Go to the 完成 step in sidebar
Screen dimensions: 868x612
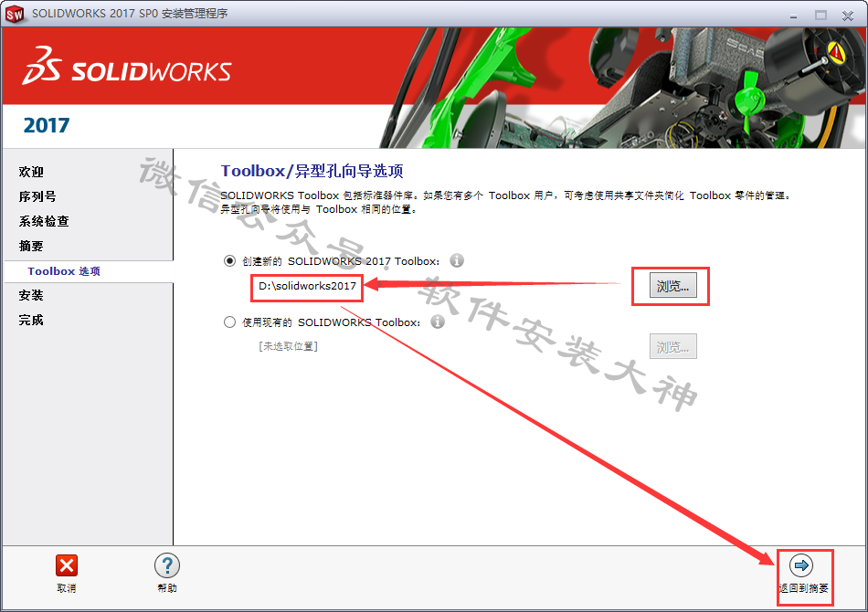click(31, 320)
